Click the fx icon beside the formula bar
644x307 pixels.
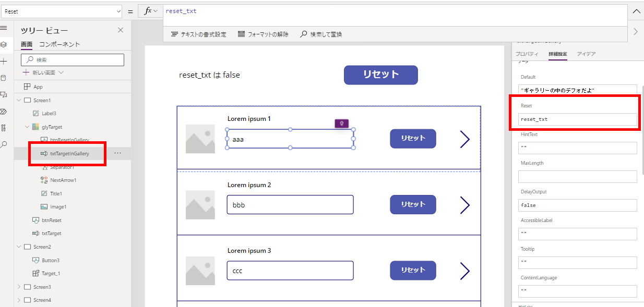click(x=149, y=10)
